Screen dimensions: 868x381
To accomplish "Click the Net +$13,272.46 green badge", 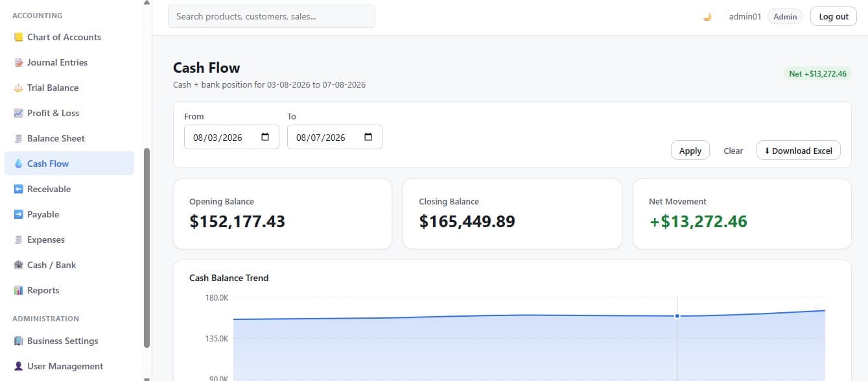I will [817, 73].
